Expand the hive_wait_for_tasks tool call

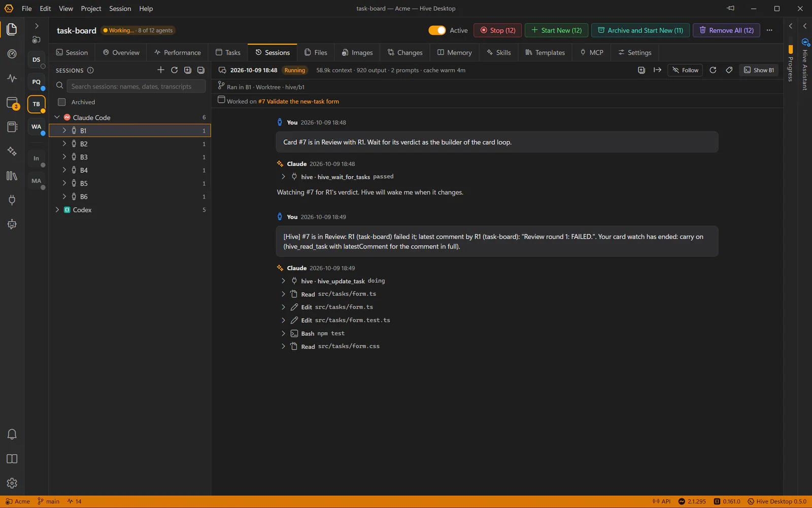tap(283, 177)
